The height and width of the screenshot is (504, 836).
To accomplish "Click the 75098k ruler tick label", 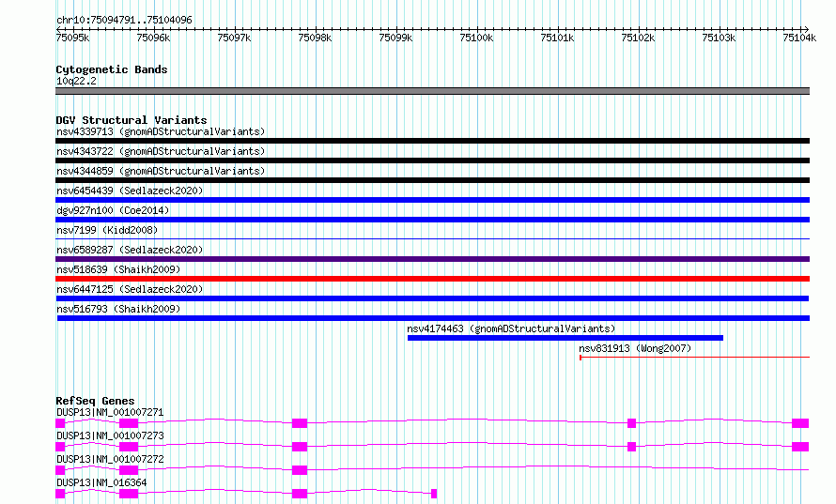I will [315, 38].
